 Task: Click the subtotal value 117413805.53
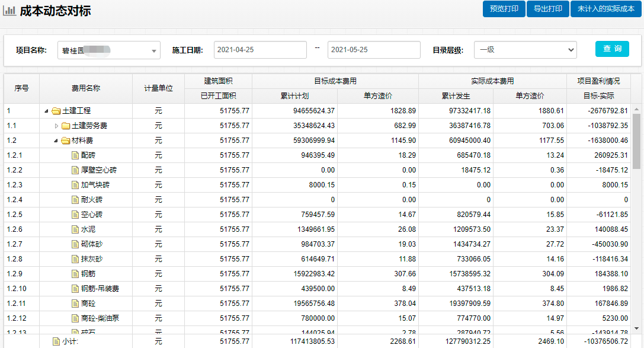[x=312, y=341]
